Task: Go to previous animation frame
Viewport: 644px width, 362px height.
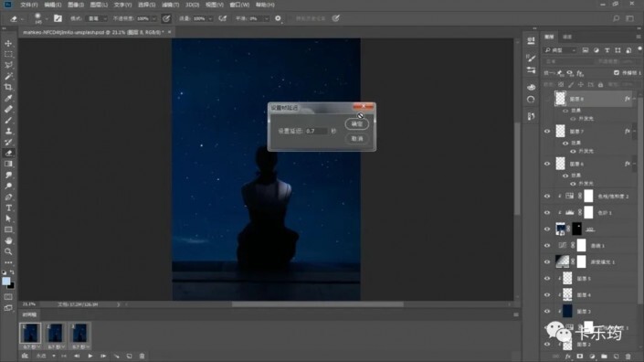Action: [77, 356]
